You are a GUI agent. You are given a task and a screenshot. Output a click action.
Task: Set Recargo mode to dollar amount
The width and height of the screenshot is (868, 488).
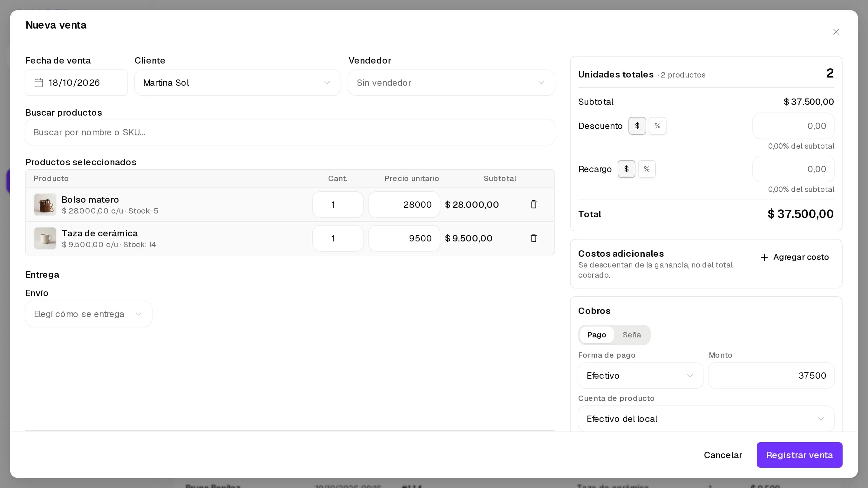(x=626, y=169)
